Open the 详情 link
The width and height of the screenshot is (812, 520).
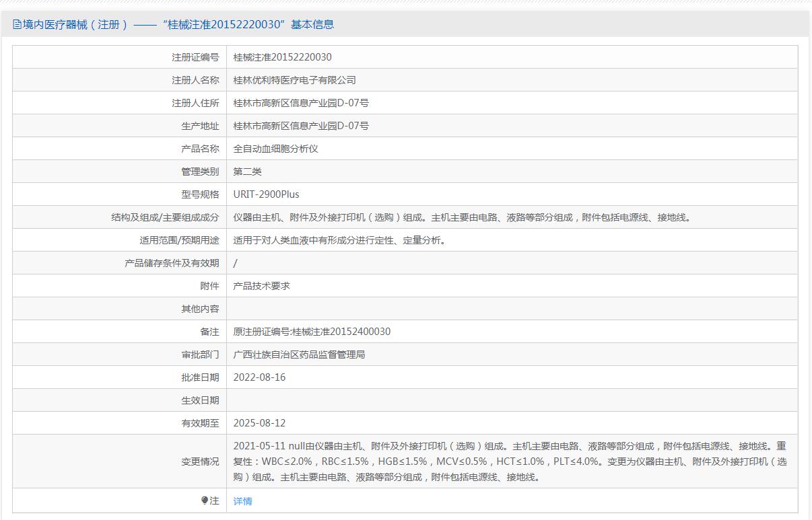click(x=242, y=501)
